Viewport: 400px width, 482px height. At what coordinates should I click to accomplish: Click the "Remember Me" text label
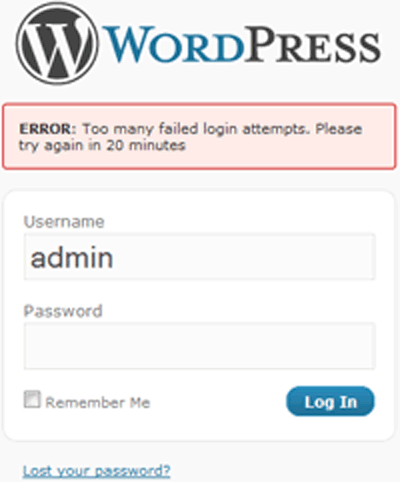coord(98,403)
